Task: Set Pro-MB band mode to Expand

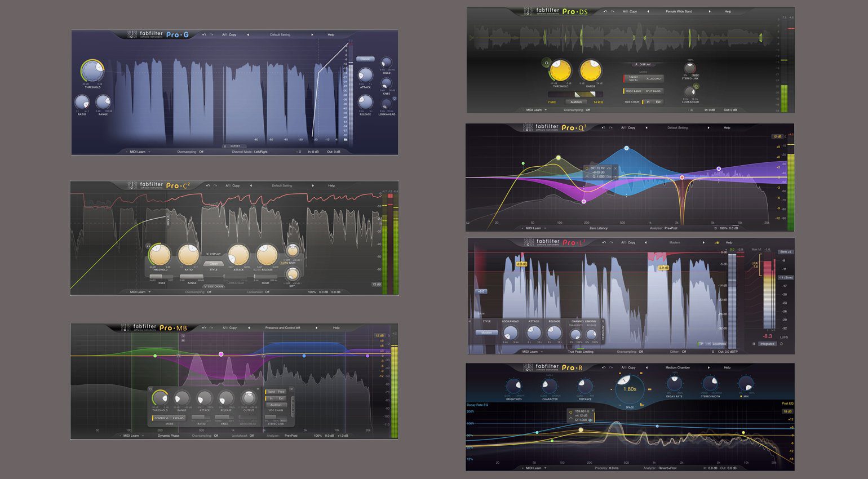Action: 179,418
